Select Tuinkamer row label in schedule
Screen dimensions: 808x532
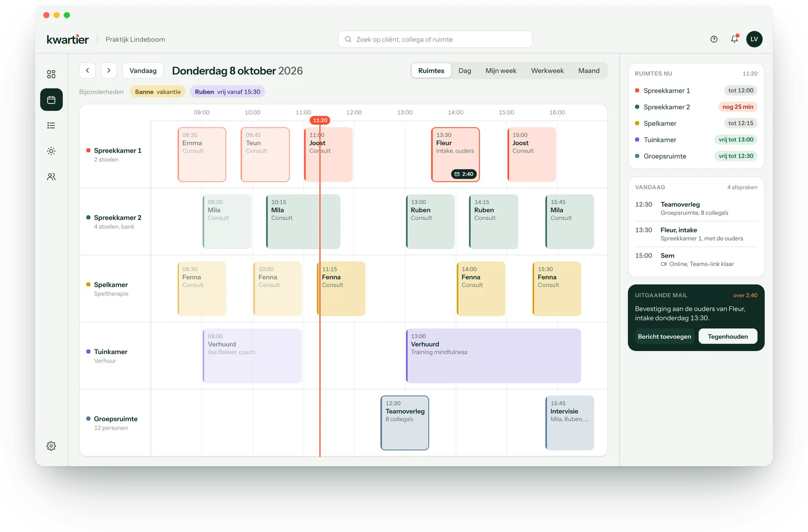tap(111, 352)
